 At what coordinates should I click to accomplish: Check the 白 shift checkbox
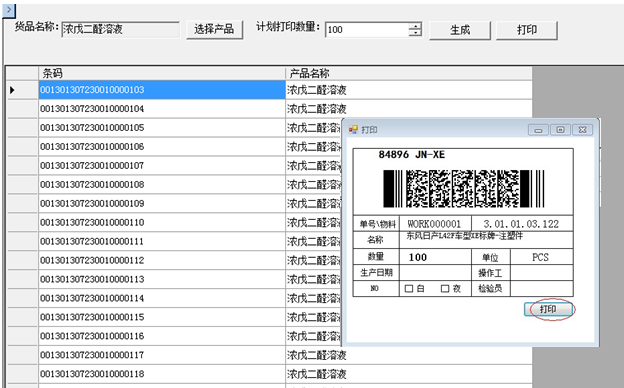[409, 289]
